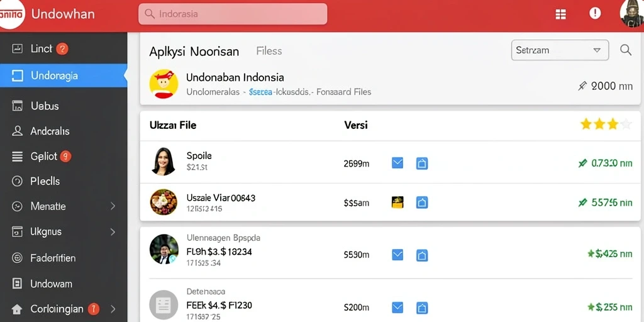Expand the Menatie submenu chevron

coord(113,206)
